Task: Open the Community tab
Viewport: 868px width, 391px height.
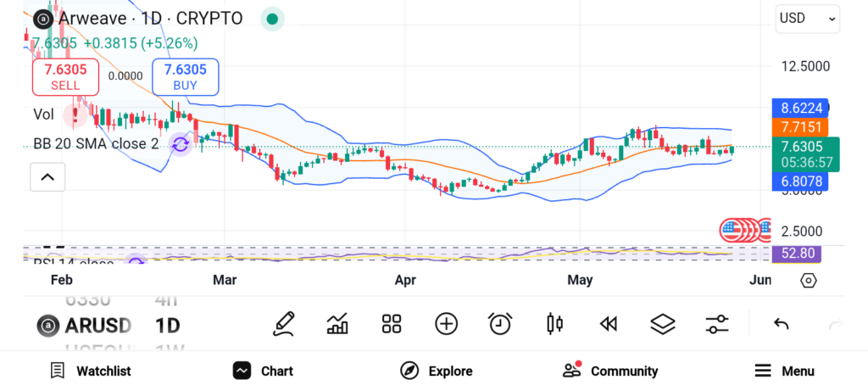Action: [x=610, y=371]
